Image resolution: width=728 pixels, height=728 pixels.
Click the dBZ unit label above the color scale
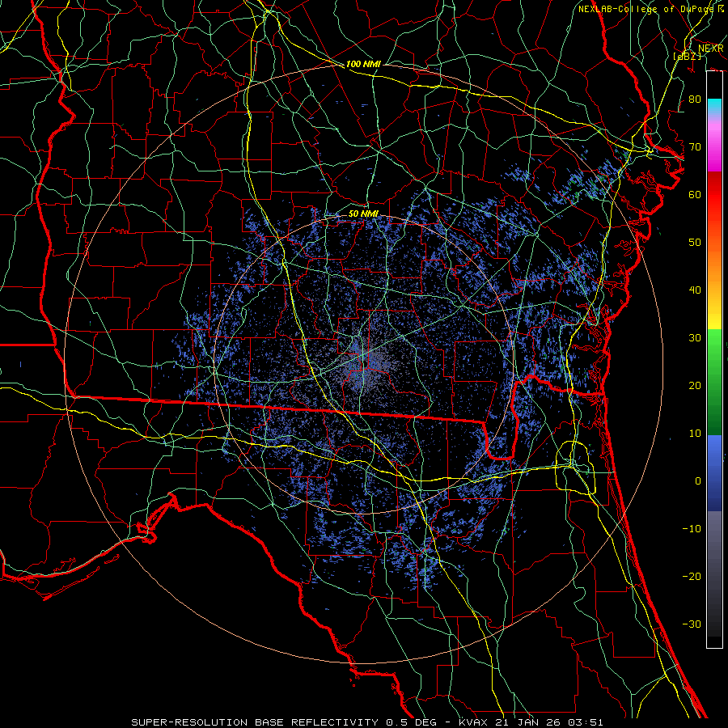tap(687, 56)
